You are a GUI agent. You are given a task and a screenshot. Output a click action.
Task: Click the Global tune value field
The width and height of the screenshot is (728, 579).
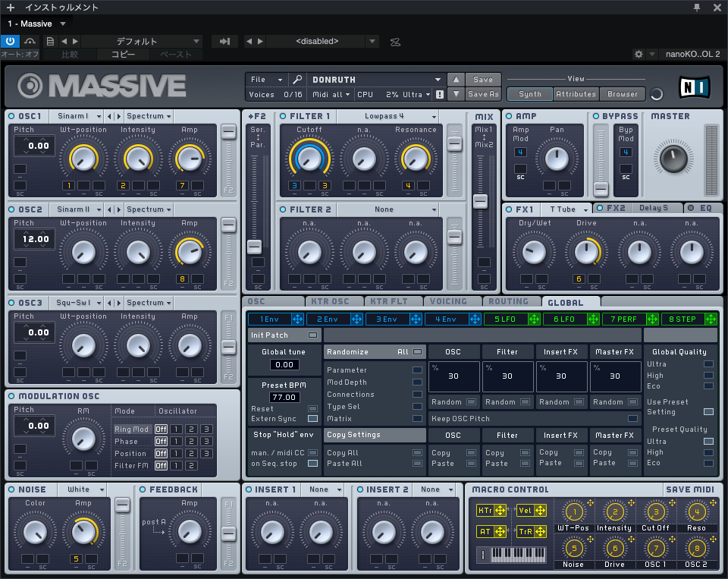284,365
